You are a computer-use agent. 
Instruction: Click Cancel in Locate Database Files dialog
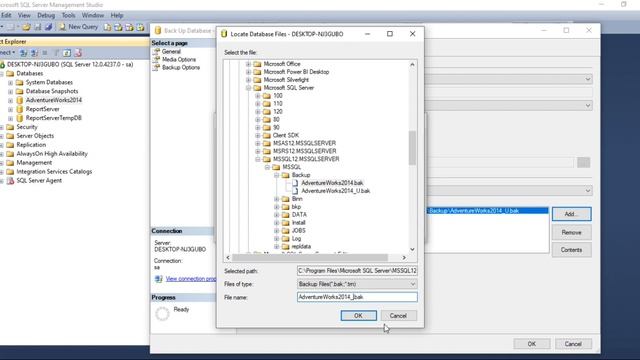(x=398, y=316)
